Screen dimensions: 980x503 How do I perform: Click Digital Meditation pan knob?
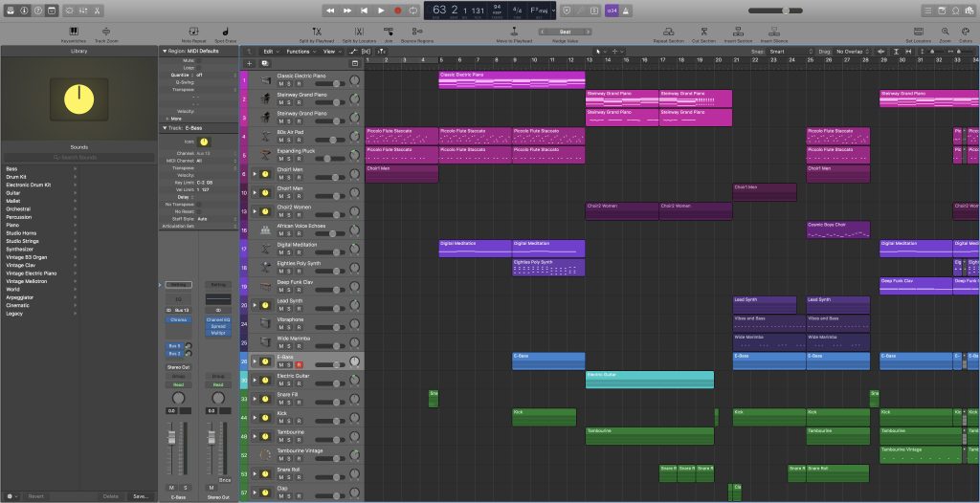[354, 249]
